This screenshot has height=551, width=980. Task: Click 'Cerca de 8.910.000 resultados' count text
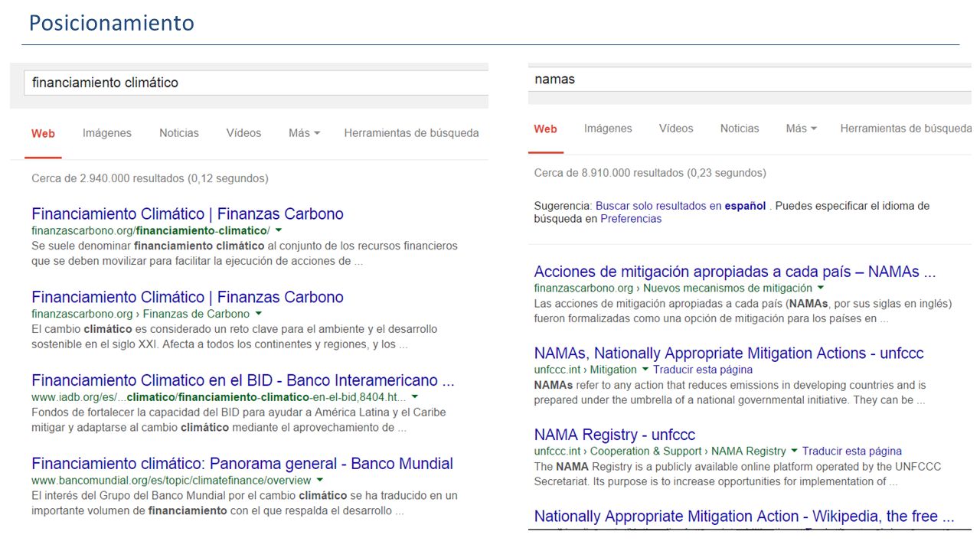point(650,173)
